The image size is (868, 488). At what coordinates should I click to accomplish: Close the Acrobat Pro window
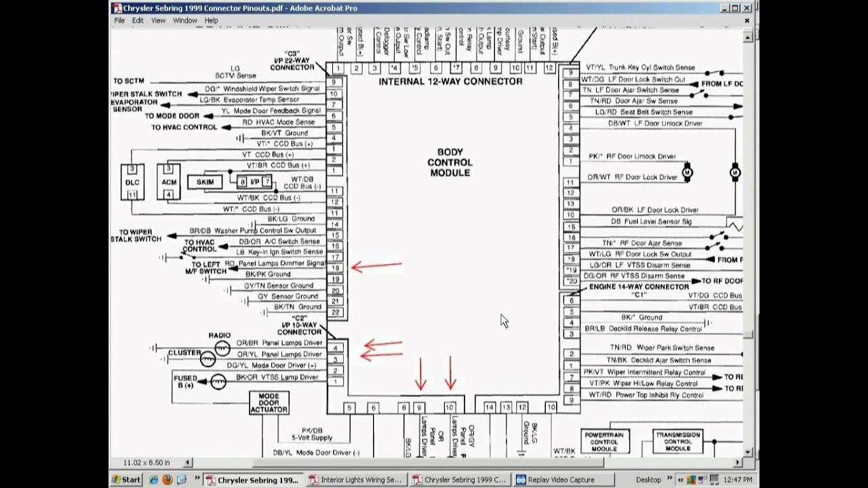748,8
